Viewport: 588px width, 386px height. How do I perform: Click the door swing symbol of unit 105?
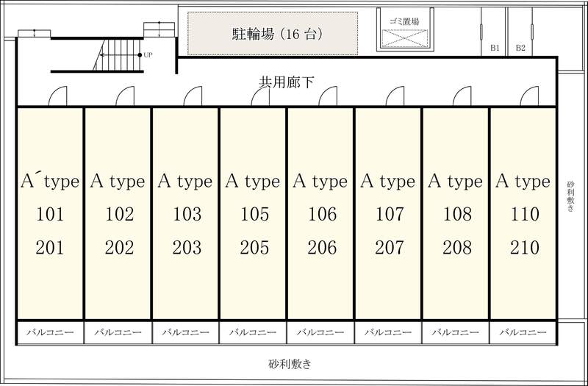[x=260, y=96]
